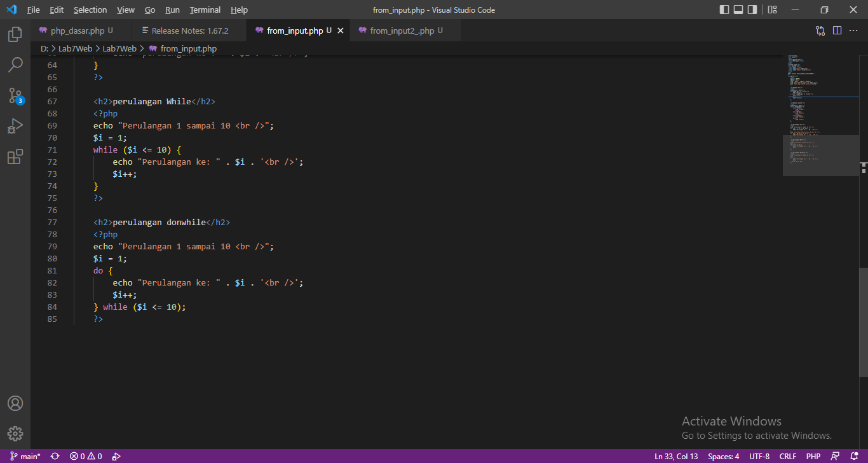Switch to from_input2_.php tab
The height and width of the screenshot is (463, 868).
[x=405, y=31]
